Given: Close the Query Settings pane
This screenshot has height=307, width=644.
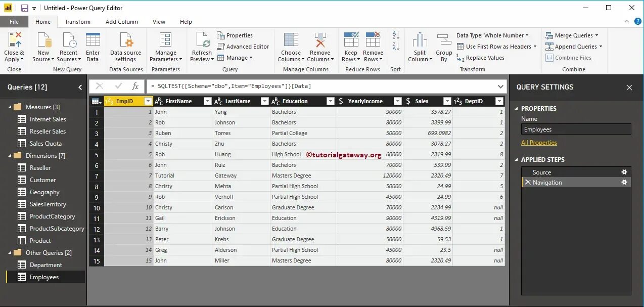Looking at the screenshot, I should click(x=629, y=87).
